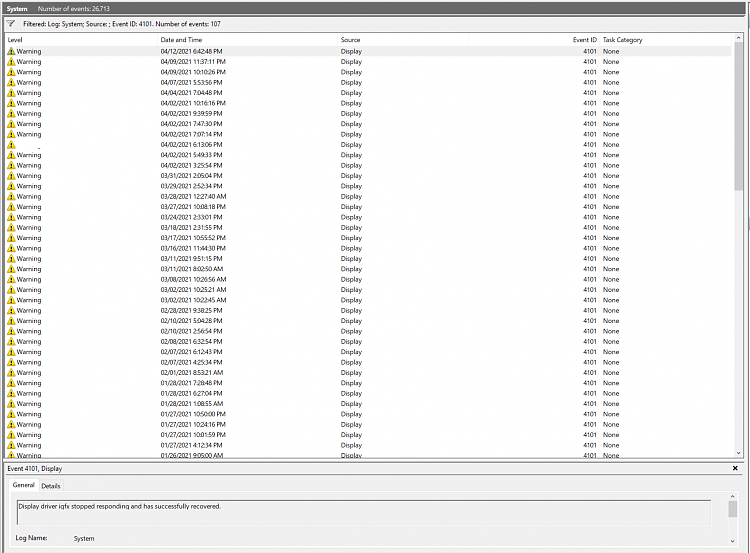The height and width of the screenshot is (553, 750).
Task: Click event ID 4101 in the 04/09/2021 11:37:11 PM row
Action: (590, 62)
